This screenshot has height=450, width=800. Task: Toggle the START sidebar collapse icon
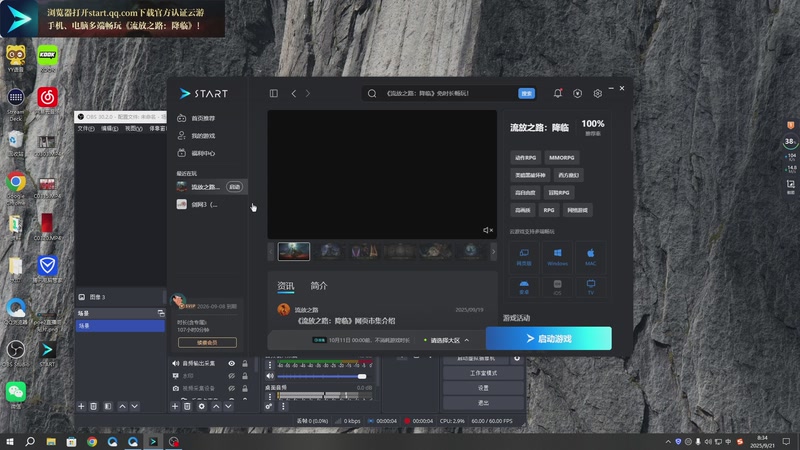[274, 93]
